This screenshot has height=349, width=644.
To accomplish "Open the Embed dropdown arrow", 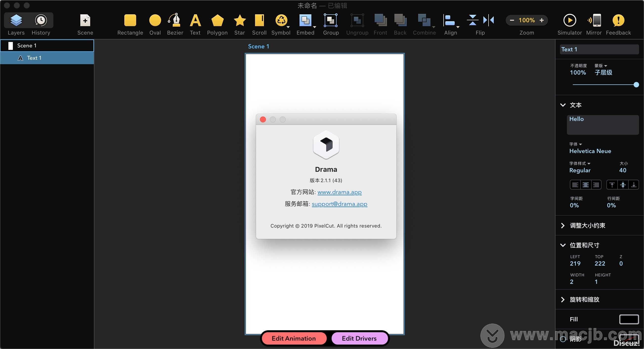I will pos(315,27).
